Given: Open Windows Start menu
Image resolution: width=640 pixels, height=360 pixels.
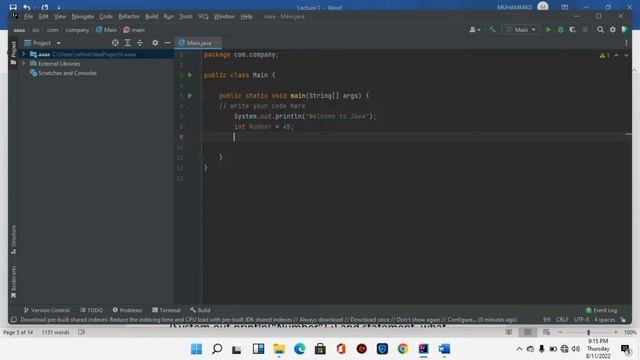Looking at the screenshot, I should [196, 349].
